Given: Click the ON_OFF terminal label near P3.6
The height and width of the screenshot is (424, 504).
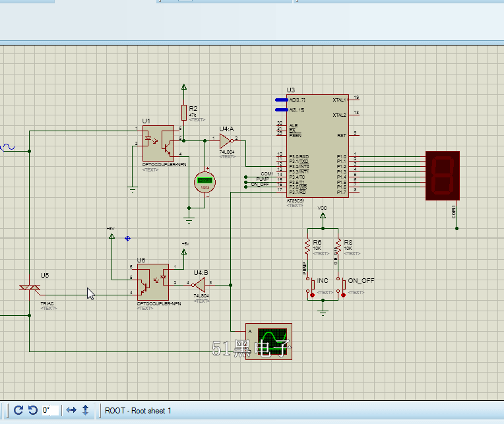Looking at the screenshot, I should 260,184.
